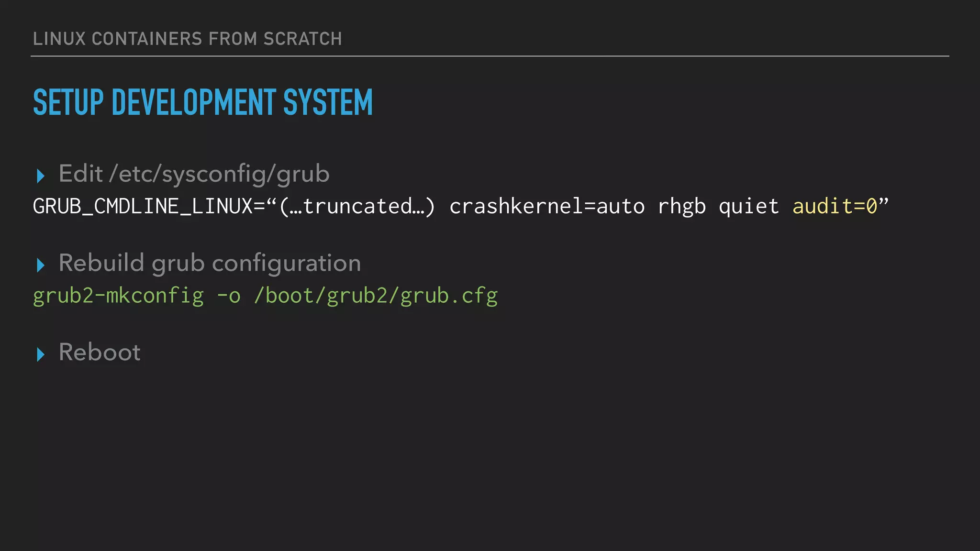Click the Setup Development System title
Image resolution: width=980 pixels, height=551 pixels.
tap(202, 102)
